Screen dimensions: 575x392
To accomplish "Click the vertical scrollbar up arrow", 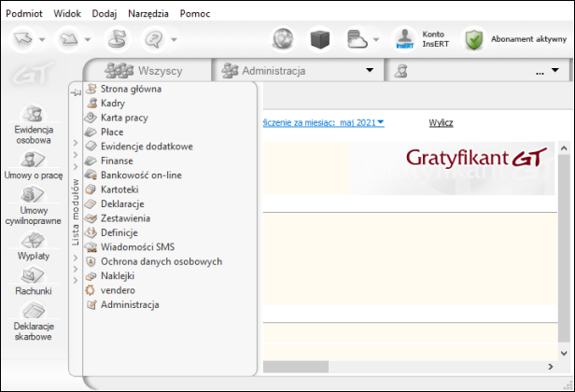I will click(564, 148).
